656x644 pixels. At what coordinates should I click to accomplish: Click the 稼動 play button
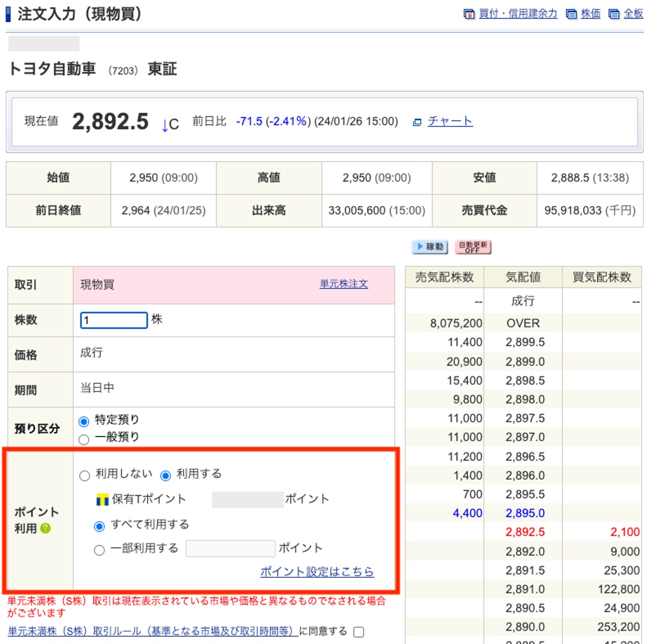[429, 247]
